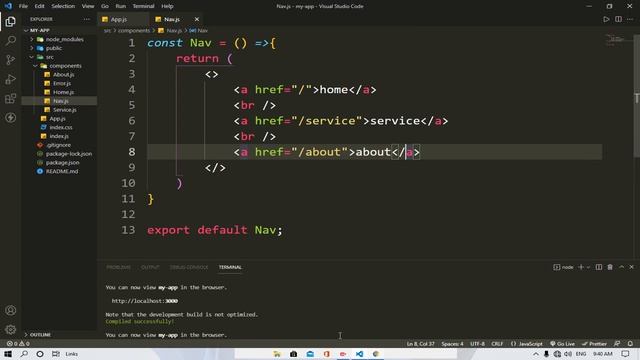Viewport: 640px width, 360px height.
Task: Switch to the Debug Console tab
Action: tap(189, 267)
